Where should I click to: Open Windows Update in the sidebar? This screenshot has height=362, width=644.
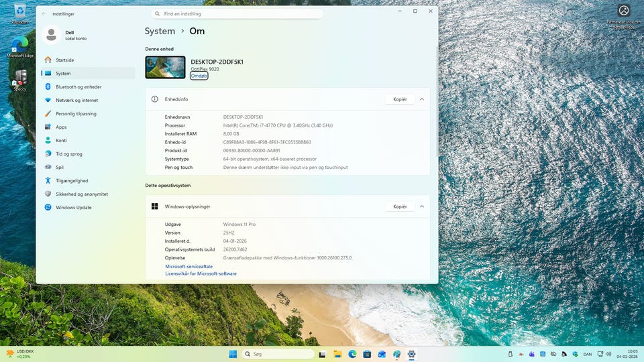[x=73, y=208]
